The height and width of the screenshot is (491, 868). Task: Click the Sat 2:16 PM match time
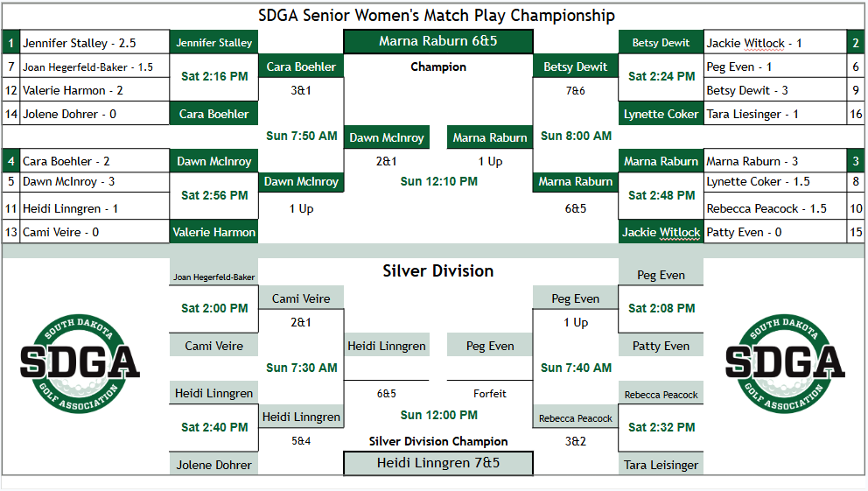(214, 77)
